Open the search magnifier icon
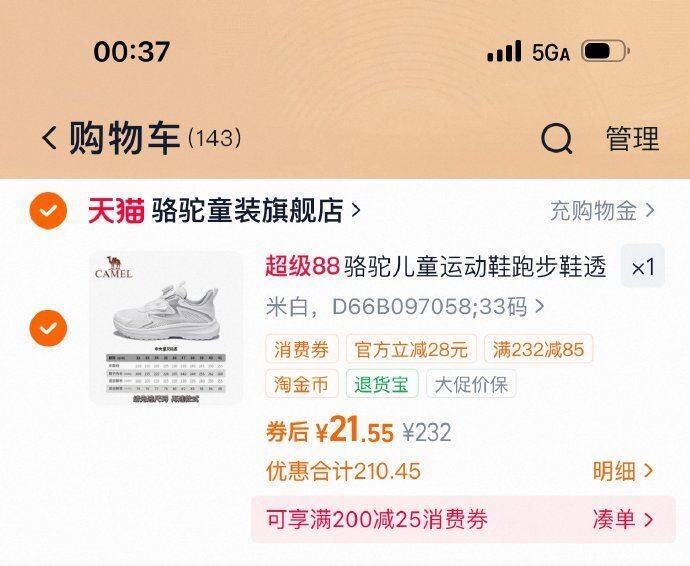This screenshot has width=690, height=566. [557, 139]
